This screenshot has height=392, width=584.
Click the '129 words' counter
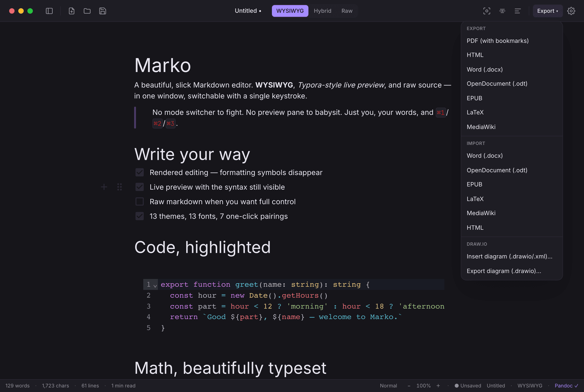(x=18, y=386)
